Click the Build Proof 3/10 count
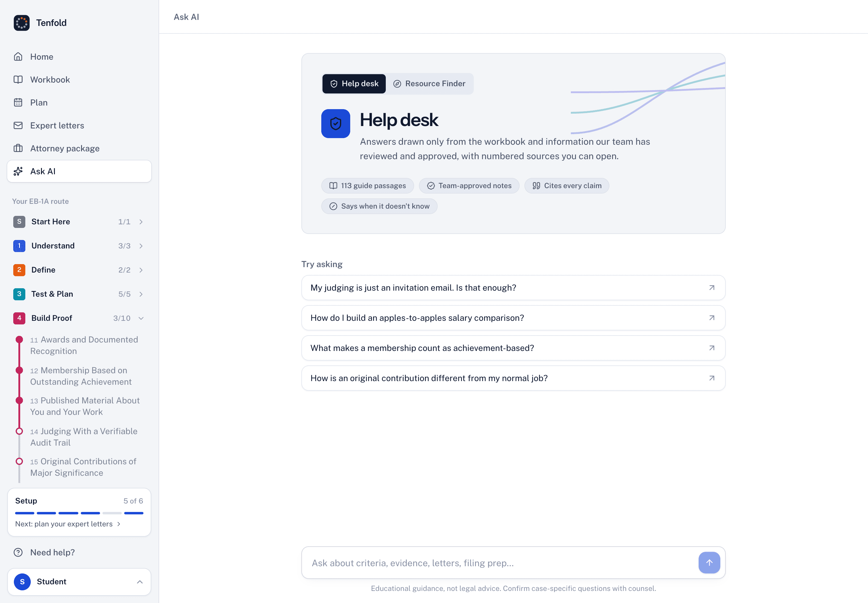 pyautogui.click(x=122, y=318)
